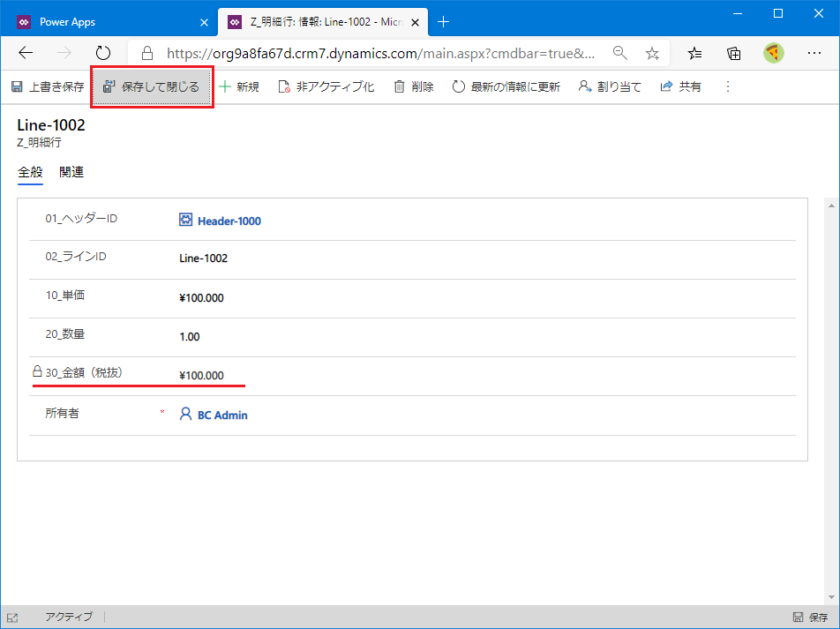Open the Header-1000 lookup link
Viewport: 840px width, 629px height.
pyautogui.click(x=229, y=221)
